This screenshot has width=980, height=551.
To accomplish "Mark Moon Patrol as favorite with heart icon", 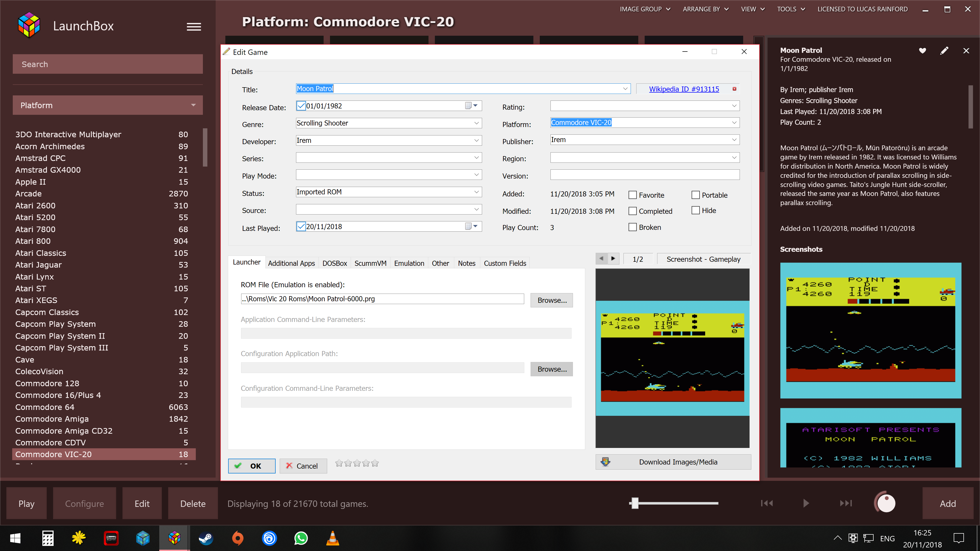I will (x=922, y=51).
